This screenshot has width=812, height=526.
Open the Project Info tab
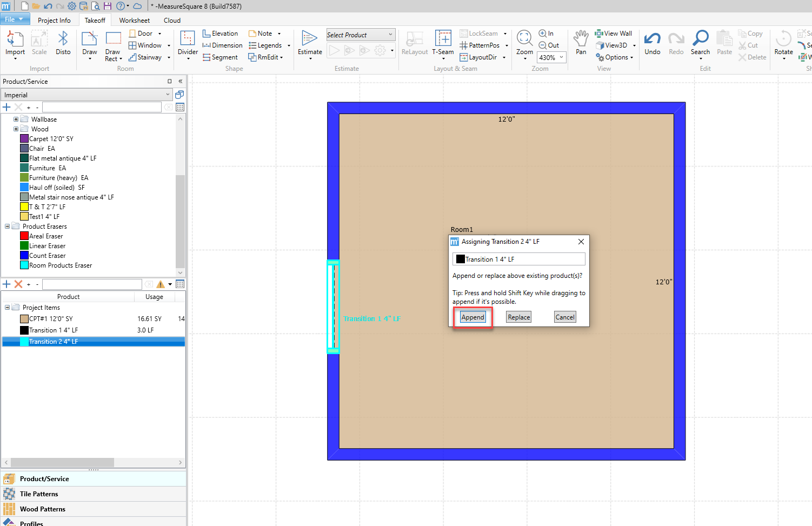tap(54, 21)
